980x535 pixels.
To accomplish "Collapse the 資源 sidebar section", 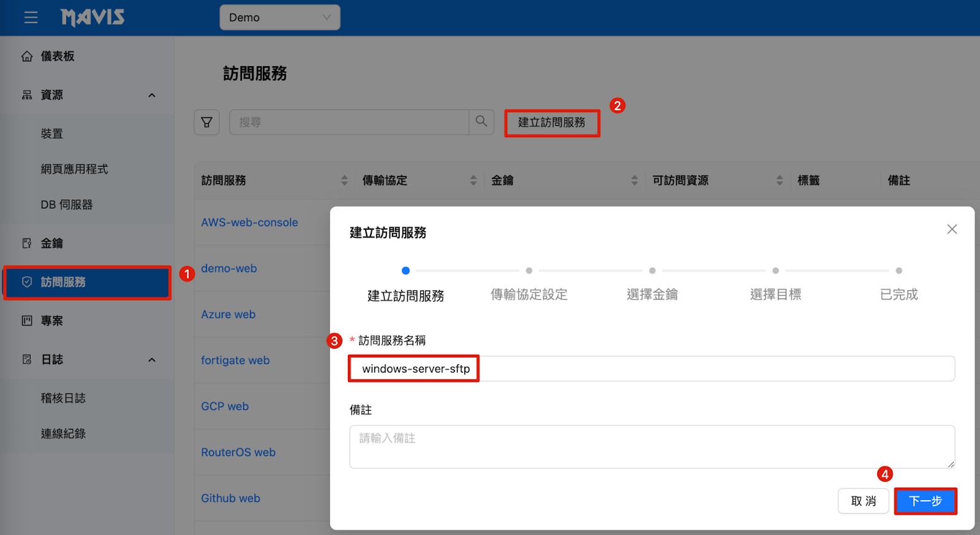I will pos(152,95).
